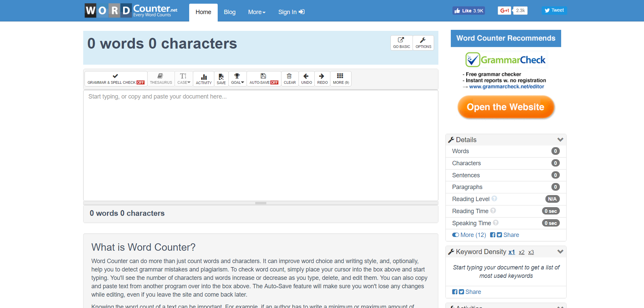Toggle Grammar & Spell Check

tap(116, 79)
